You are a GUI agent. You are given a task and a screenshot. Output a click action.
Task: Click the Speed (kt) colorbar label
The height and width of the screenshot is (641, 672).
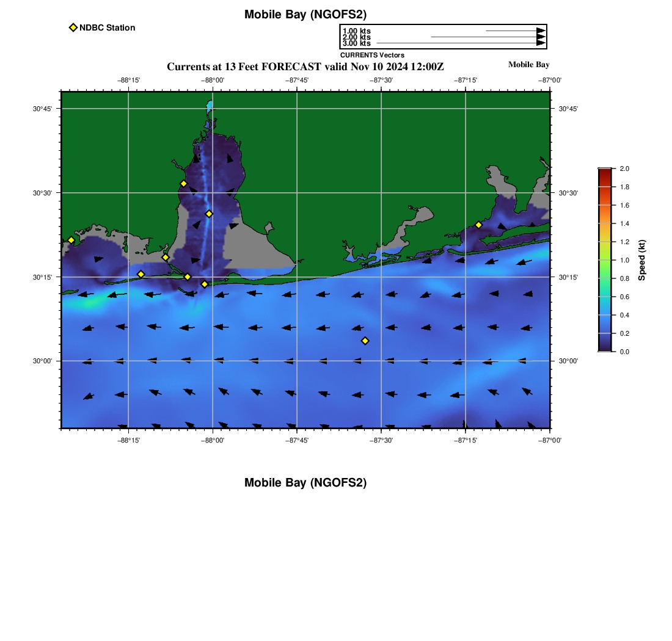click(x=641, y=260)
